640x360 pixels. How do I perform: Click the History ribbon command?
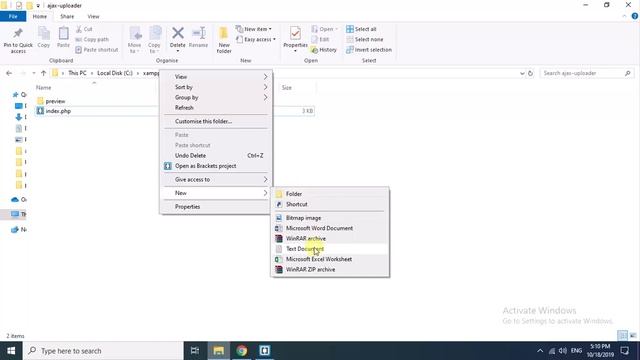324,50
